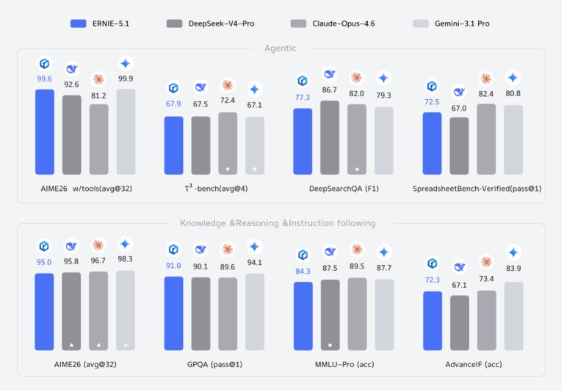This screenshot has height=392, width=564.
Task: Click the Gemini sparkle icon above 79.3
Action: 383,78
